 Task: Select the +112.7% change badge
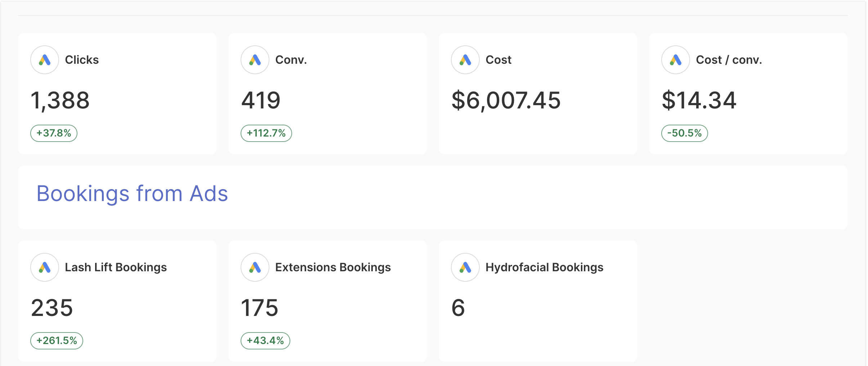[266, 133]
